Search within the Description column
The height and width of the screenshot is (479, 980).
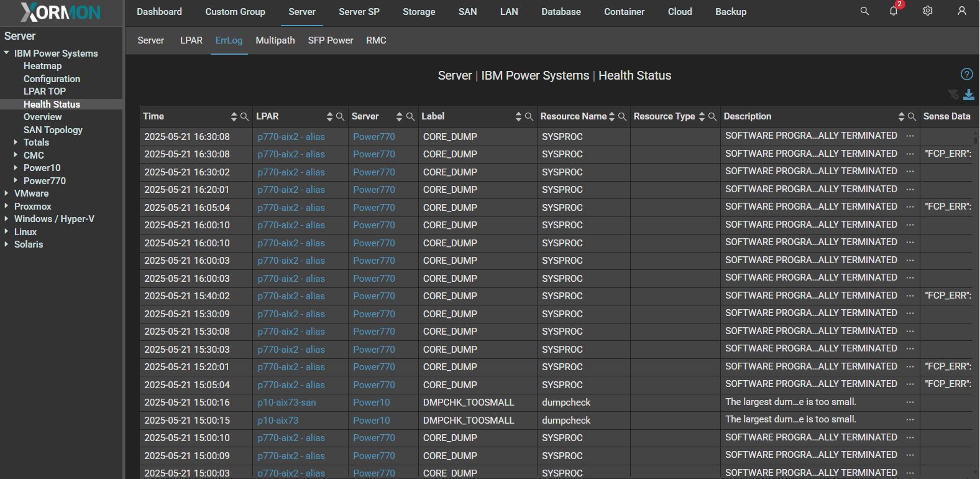912,116
